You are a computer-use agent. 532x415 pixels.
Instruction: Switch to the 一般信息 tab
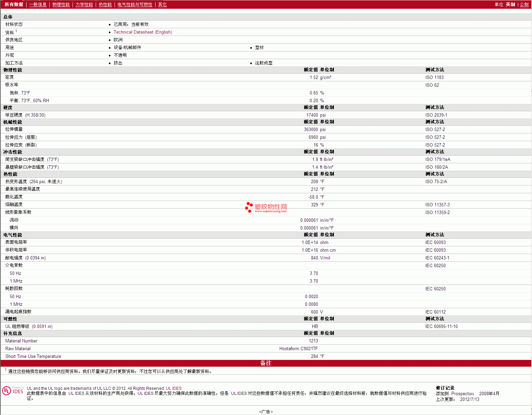click(38, 4)
